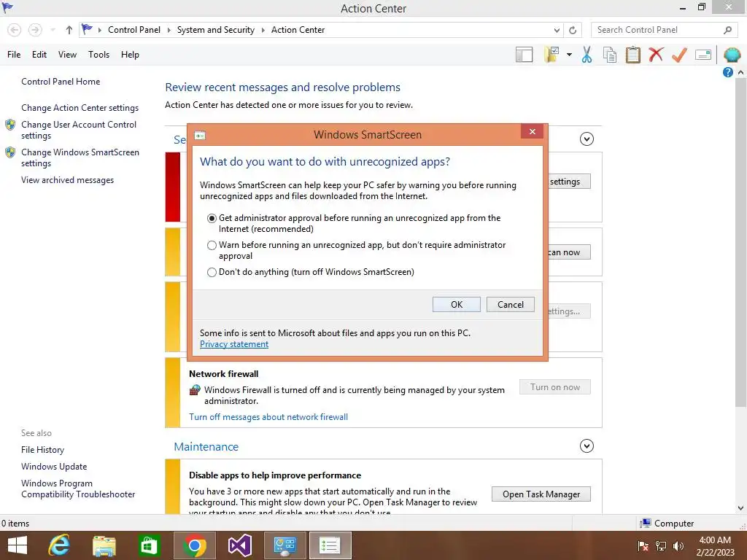Click the SmartScreen dialog title icon
The image size is (747, 560).
coord(200,136)
